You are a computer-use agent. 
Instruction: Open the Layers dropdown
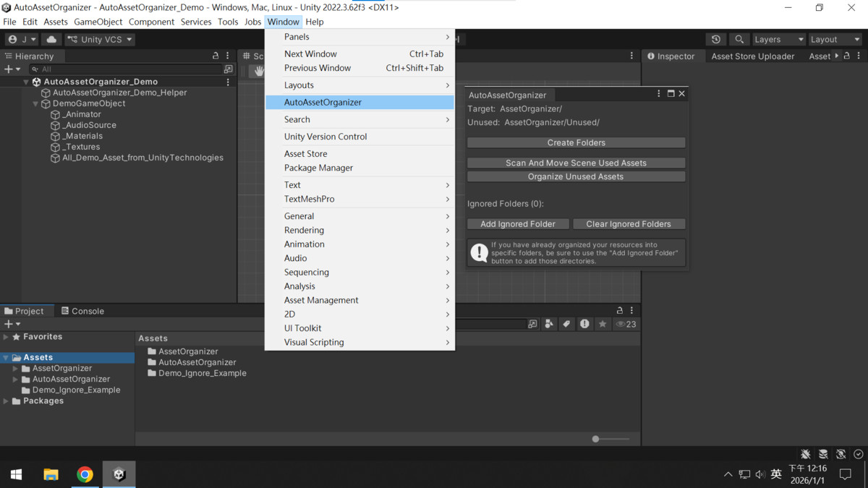778,40
